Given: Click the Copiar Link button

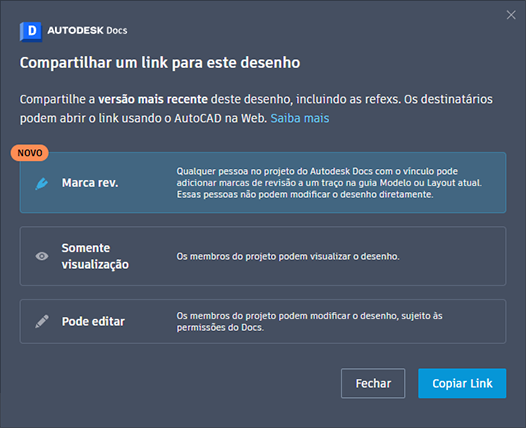Looking at the screenshot, I should pyautogui.click(x=462, y=383).
